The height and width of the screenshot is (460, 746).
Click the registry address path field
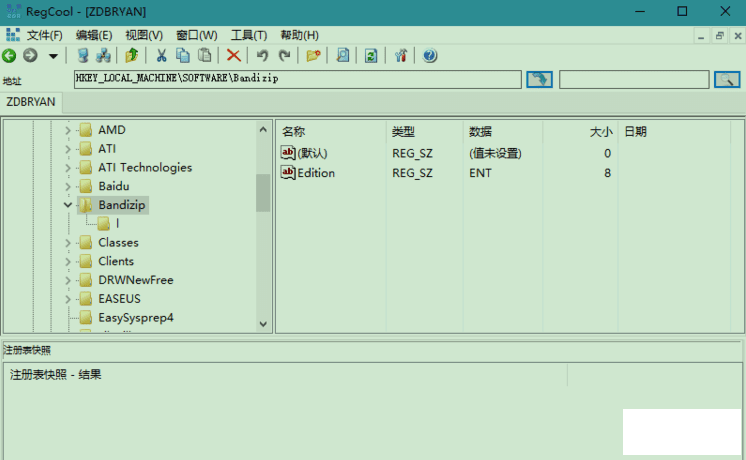(298, 79)
